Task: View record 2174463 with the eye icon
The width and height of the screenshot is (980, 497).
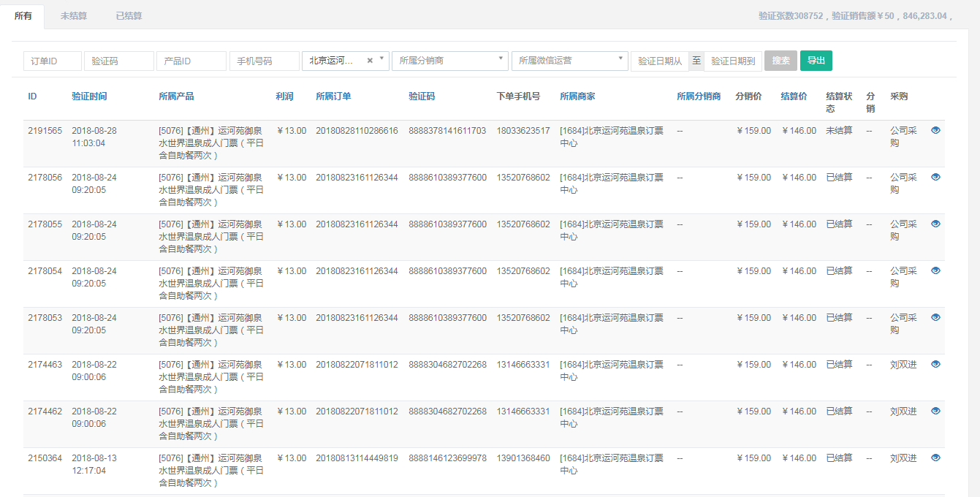Action: 935,364
